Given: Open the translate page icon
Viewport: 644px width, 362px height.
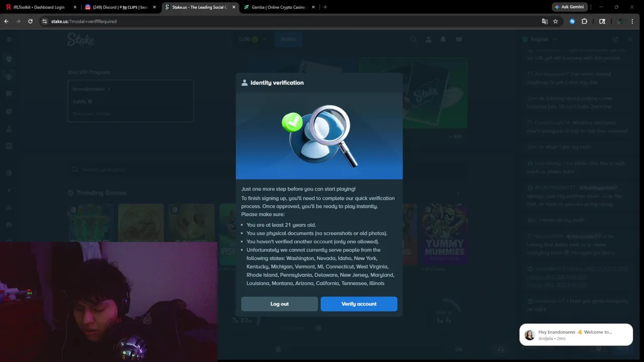Looking at the screenshot, I should tap(544, 21).
